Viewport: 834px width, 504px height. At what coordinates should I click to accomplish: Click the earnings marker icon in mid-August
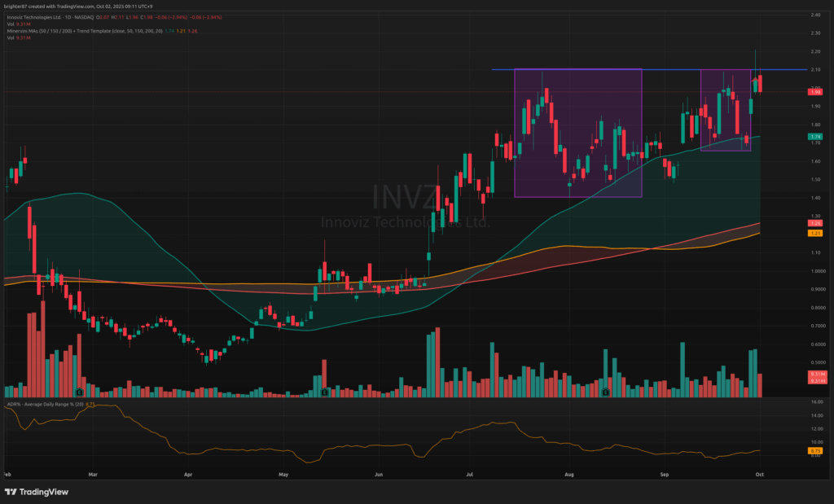[x=604, y=392]
